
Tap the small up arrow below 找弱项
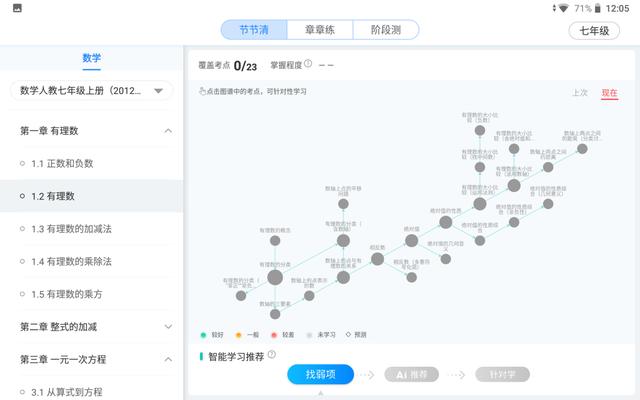click(320, 393)
